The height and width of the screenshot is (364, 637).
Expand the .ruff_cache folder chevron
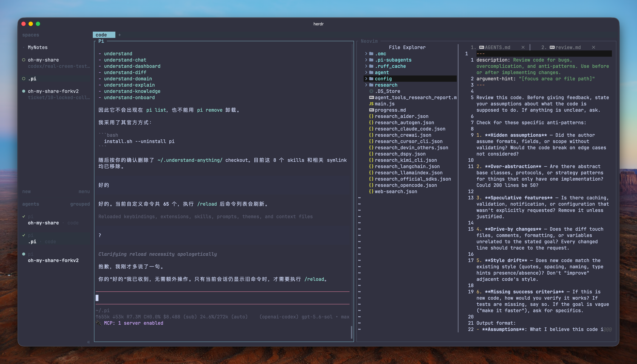366,66
